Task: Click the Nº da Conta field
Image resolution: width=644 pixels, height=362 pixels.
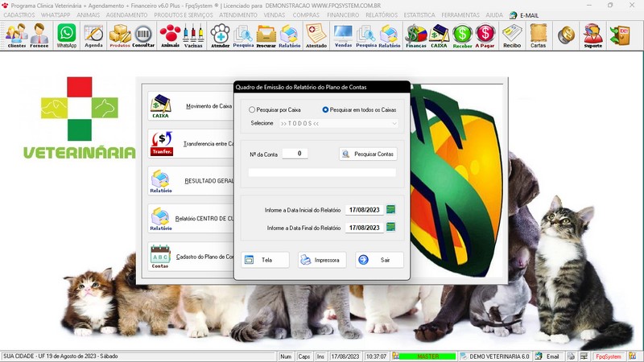Action: 295,154
